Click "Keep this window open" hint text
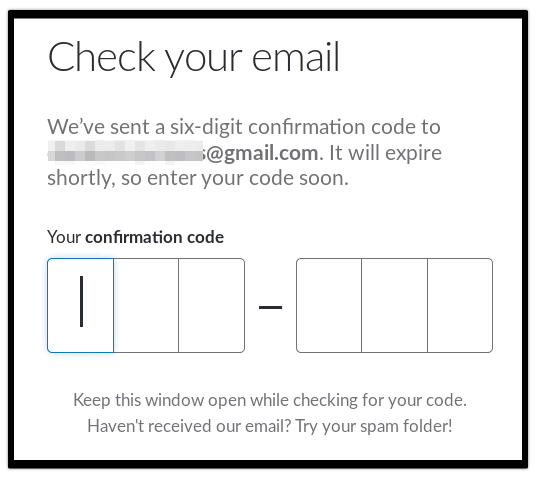Screen dimensions: 538x477 [270, 400]
